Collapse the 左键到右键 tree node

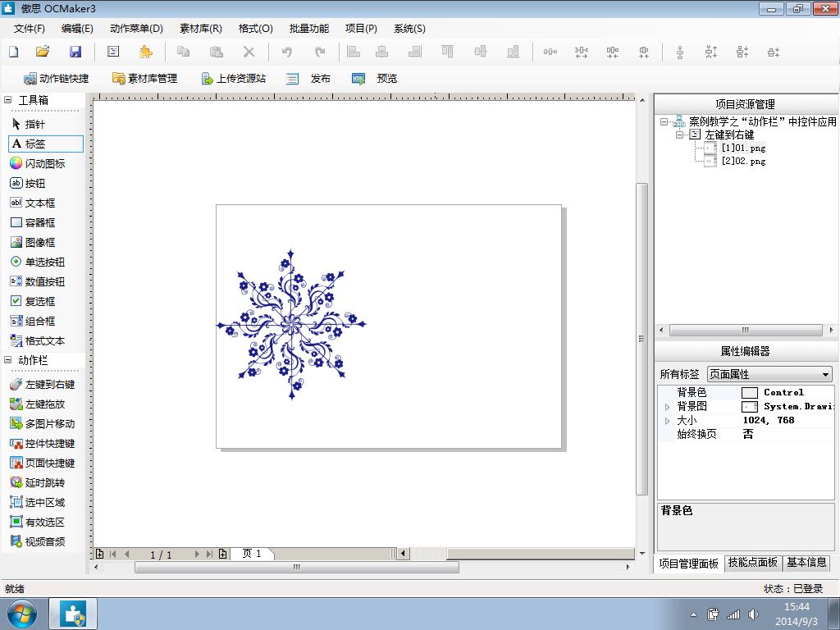point(679,135)
